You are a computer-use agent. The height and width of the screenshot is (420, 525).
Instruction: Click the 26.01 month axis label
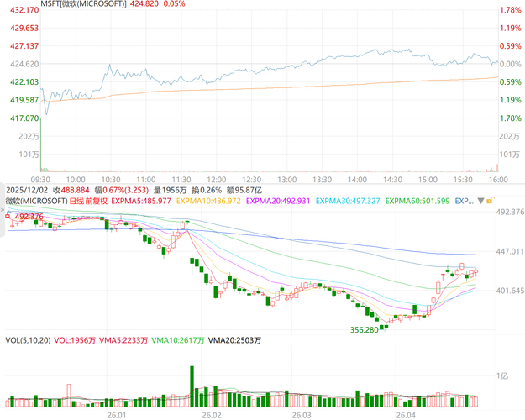(x=117, y=415)
